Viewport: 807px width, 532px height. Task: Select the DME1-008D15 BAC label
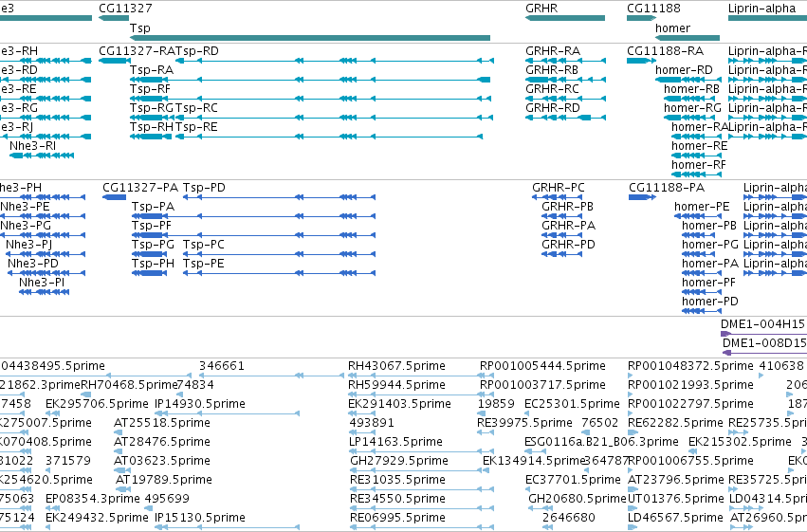[x=764, y=342]
